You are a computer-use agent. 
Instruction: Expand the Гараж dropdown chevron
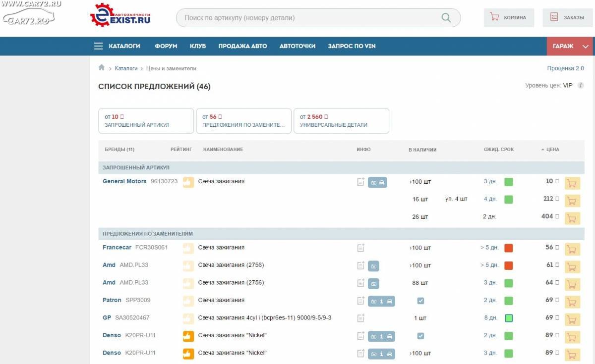point(586,46)
